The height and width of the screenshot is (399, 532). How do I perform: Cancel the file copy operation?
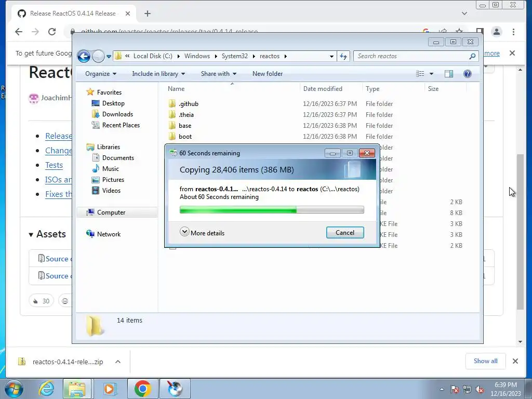[x=345, y=232]
